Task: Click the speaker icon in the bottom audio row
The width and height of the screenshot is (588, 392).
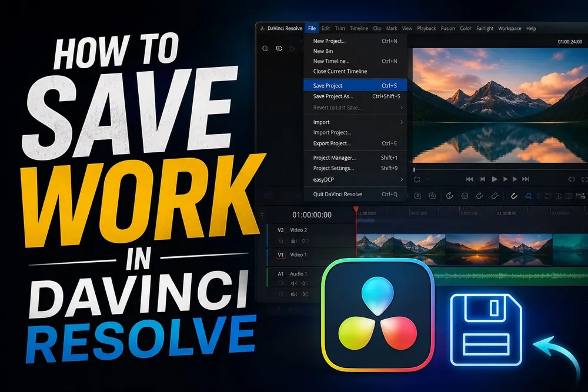Action: 294,294
